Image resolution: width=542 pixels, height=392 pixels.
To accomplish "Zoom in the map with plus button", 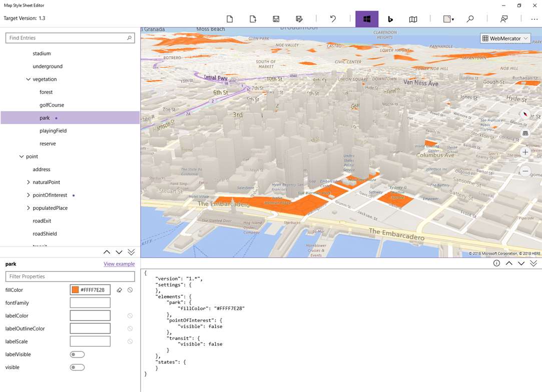I will tap(525, 152).
